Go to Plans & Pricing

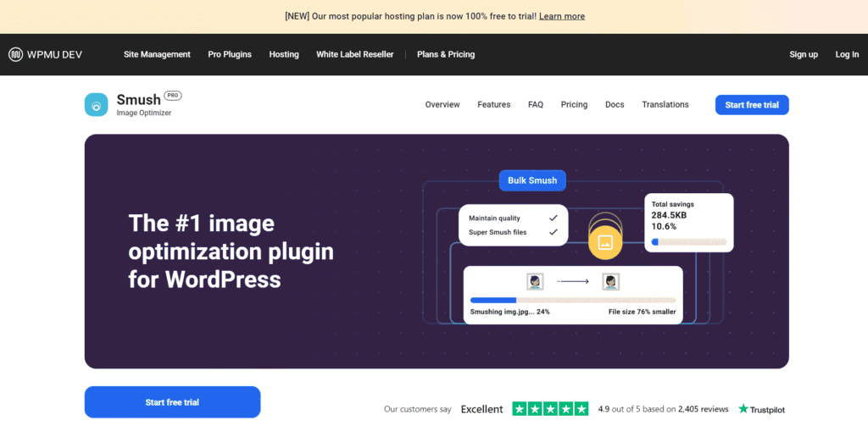446,54
